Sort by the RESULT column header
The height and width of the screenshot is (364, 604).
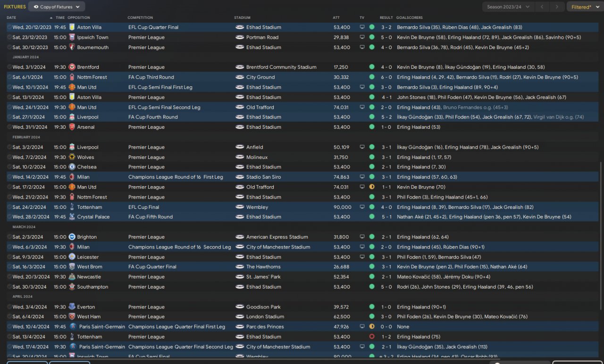point(386,17)
